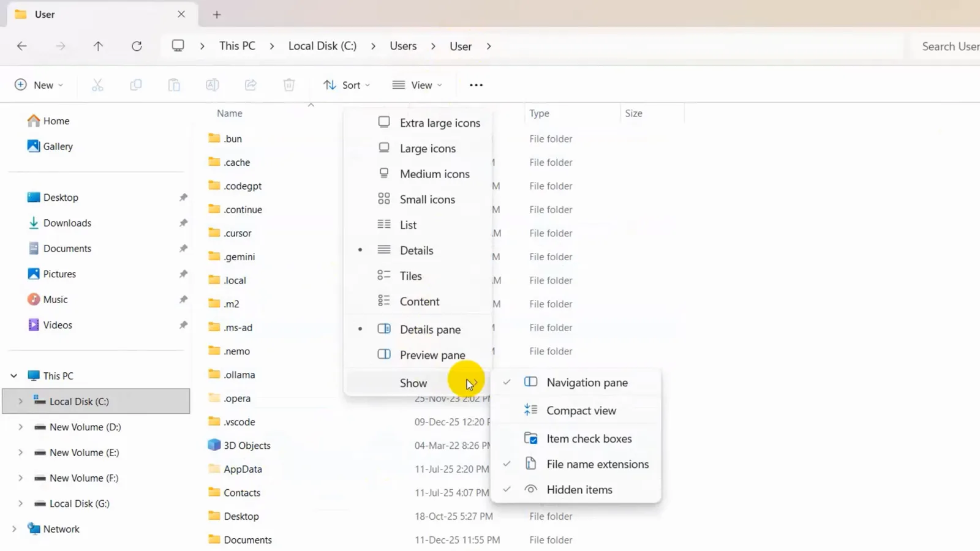
Task: Click the Copy toolbar icon
Action: (x=136, y=85)
